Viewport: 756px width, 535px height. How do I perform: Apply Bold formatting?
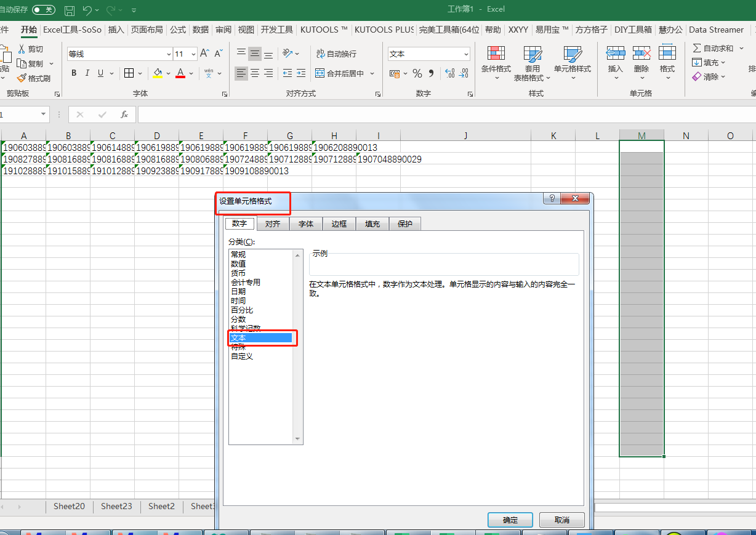74,73
